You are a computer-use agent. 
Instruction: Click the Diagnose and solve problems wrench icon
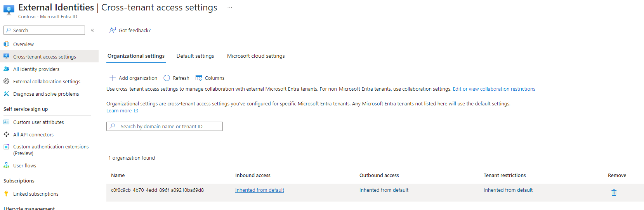click(6, 94)
